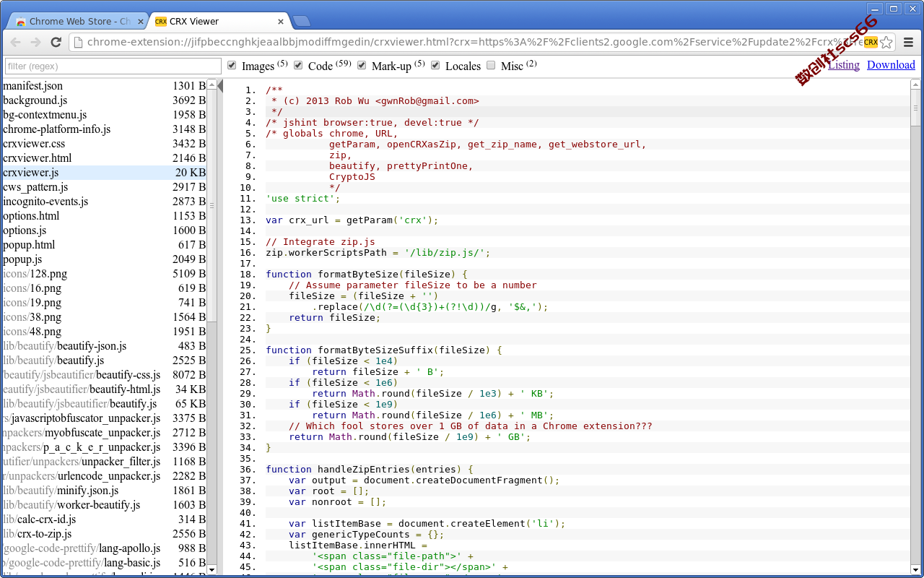Open urlencode_unpacker.js file
Image resolution: width=924 pixels, height=578 pixels.
click(103, 476)
